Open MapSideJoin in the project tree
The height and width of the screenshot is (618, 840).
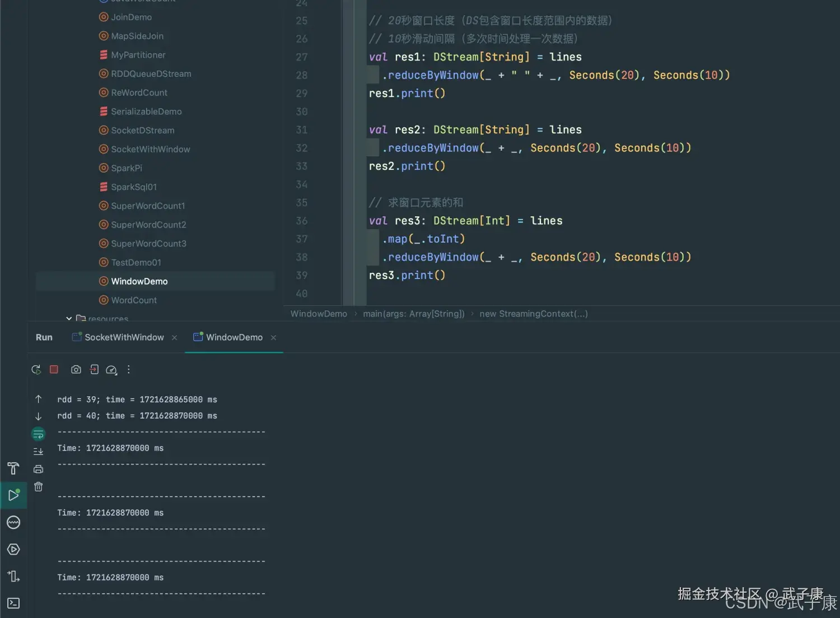(132, 36)
